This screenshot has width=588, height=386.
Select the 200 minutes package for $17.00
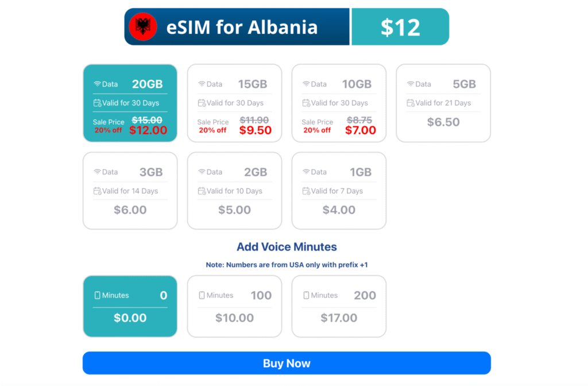[x=339, y=306]
